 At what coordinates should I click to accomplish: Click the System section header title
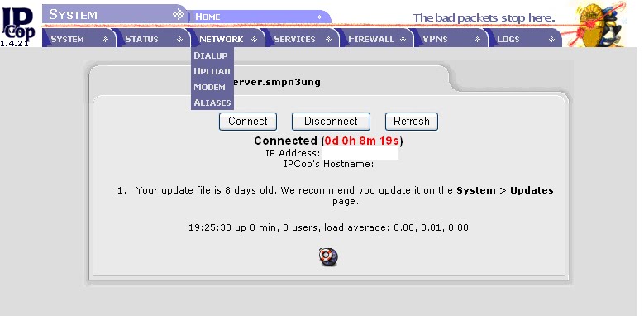click(x=73, y=14)
